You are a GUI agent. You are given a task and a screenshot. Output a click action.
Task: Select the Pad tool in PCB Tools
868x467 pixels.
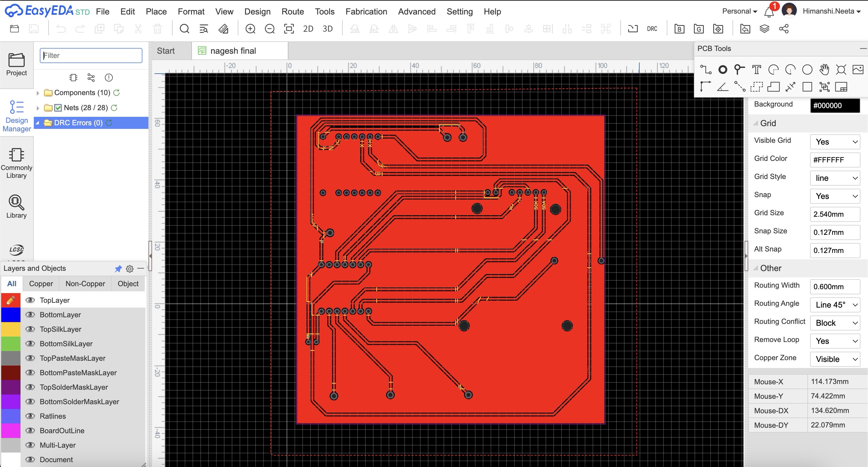(x=723, y=70)
